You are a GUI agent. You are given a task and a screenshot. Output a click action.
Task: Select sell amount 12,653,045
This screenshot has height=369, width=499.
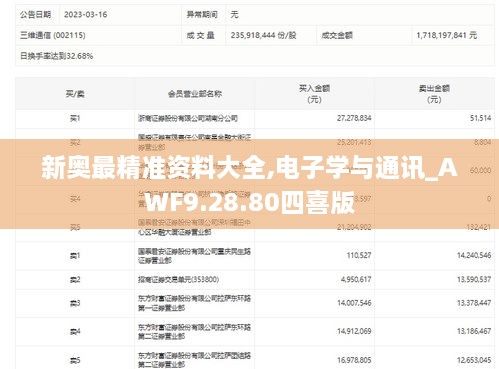point(474,360)
